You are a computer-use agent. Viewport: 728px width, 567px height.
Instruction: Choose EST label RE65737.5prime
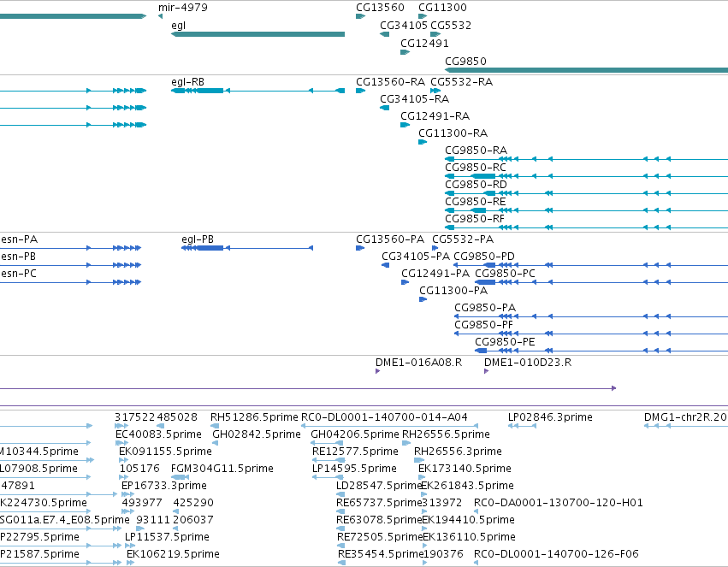379,503
